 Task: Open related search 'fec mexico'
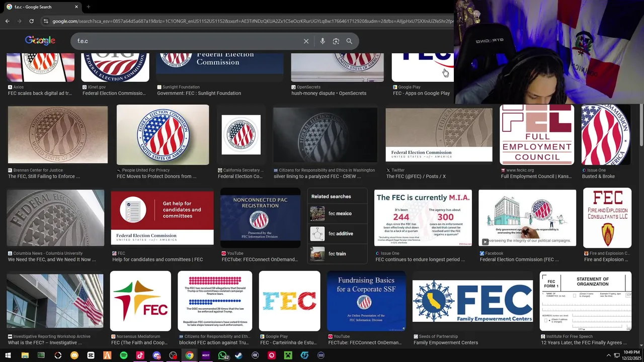point(338,214)
